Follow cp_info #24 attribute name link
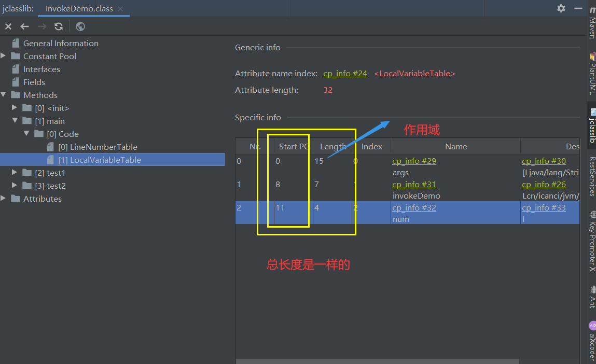Image resolution: width=596 pixels, height=364 pixels. pyautogui.click(x=345, y=73)
